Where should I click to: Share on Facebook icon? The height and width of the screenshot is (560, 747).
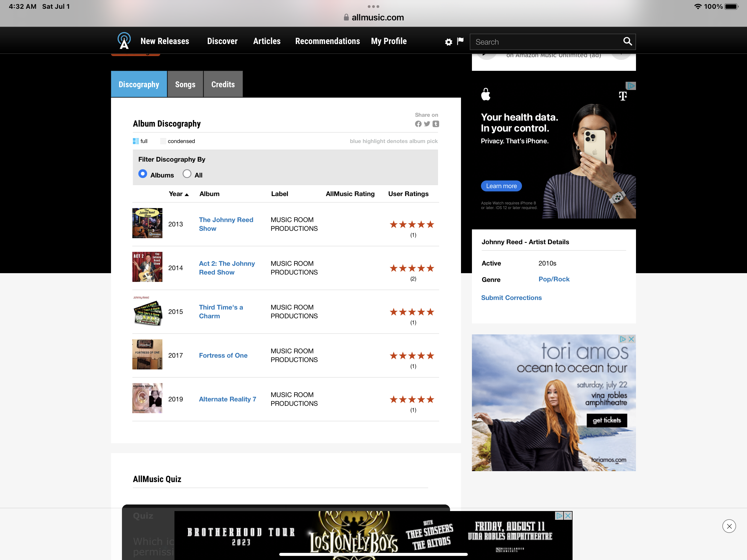coord(418,124)
